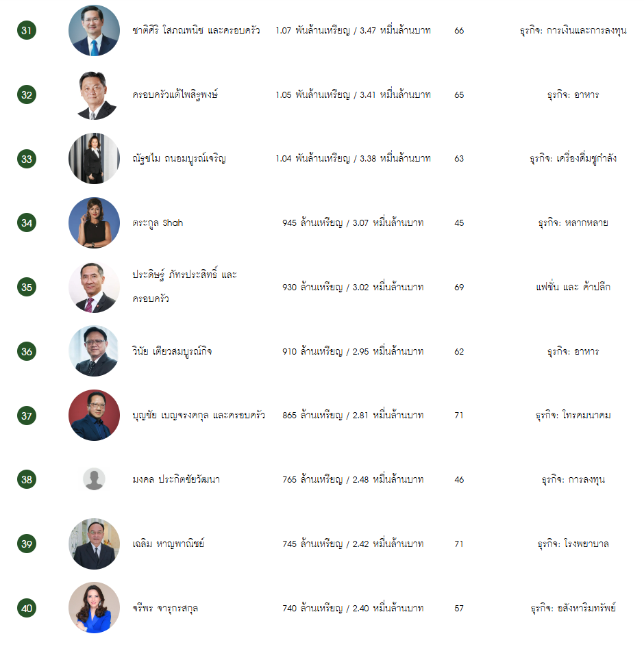Viewport: 644px width, 649px height.
Task: Open the rank 40 woman in blue jacket photo
Action: [x=94, y=608]
